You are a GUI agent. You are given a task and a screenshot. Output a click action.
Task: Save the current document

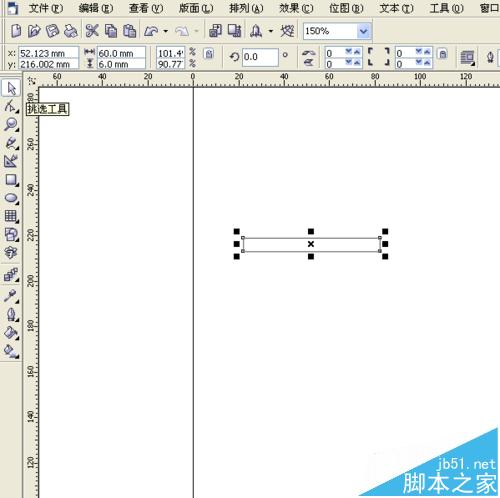52,31
